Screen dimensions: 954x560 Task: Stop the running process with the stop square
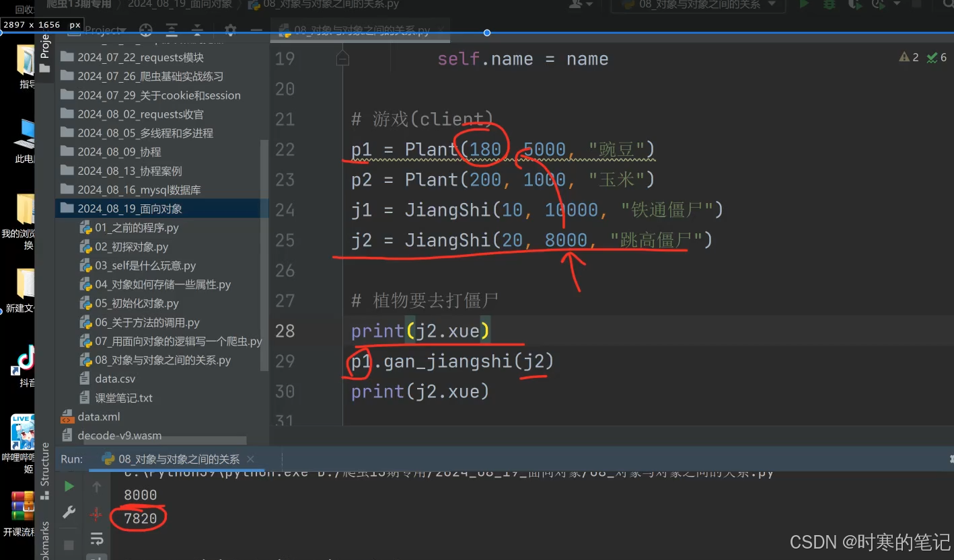click(68, 545)
